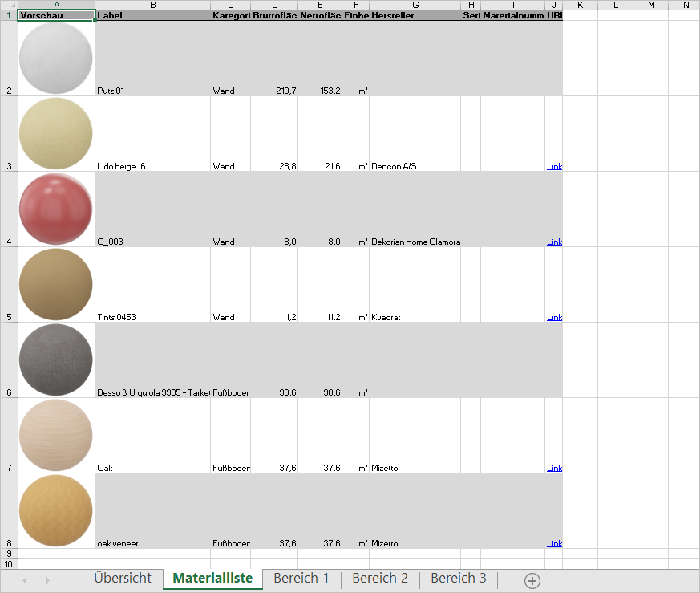Switch to the Übersicht tab
700x593 pixels.
[x=123, y=579]
